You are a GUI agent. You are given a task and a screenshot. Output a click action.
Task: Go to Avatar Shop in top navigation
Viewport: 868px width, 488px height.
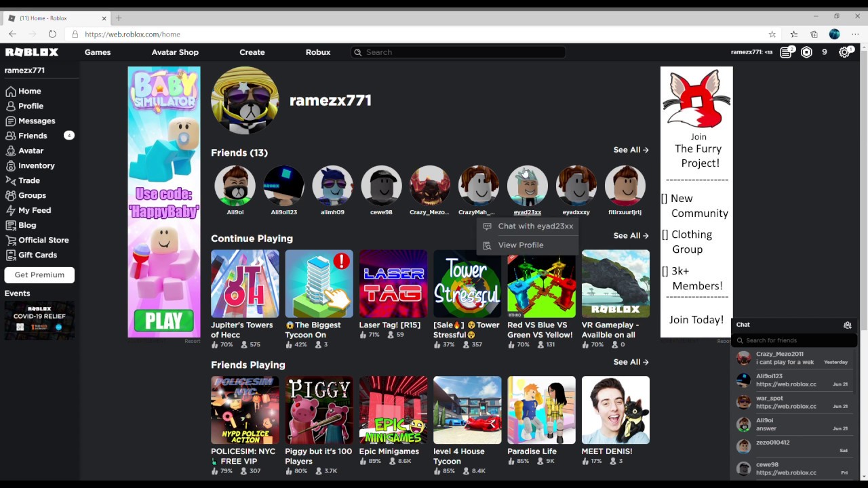pos(175,52)
